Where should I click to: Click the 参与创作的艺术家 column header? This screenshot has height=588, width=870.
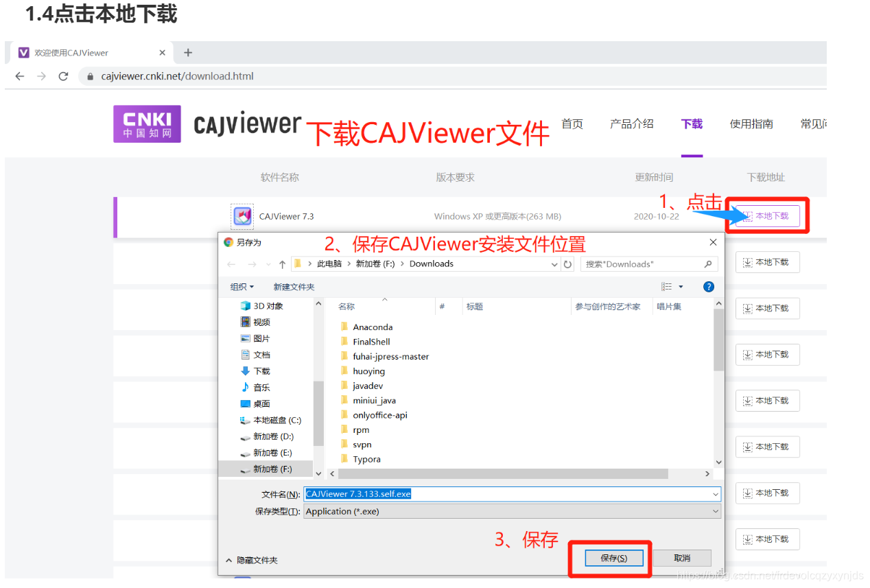(608, 307)
